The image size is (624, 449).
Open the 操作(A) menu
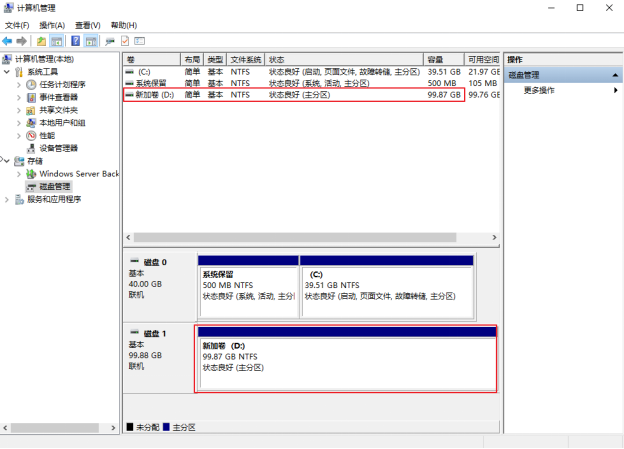[52, 25]
